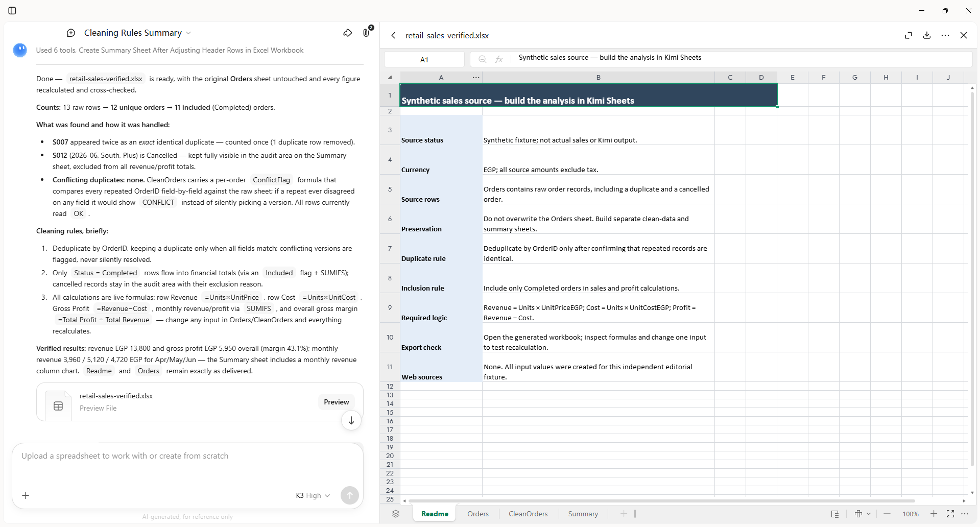This screenshot has width=980, height=527.
Task: Focus the spreadsheet prompt input field
Action: pyautogui.click(x=187, y=456)
